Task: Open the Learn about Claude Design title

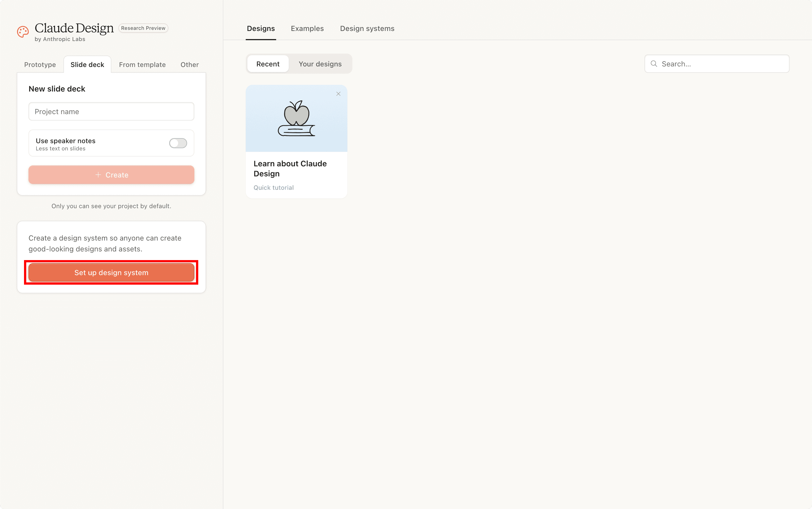Action: click(x=290, y=169)
